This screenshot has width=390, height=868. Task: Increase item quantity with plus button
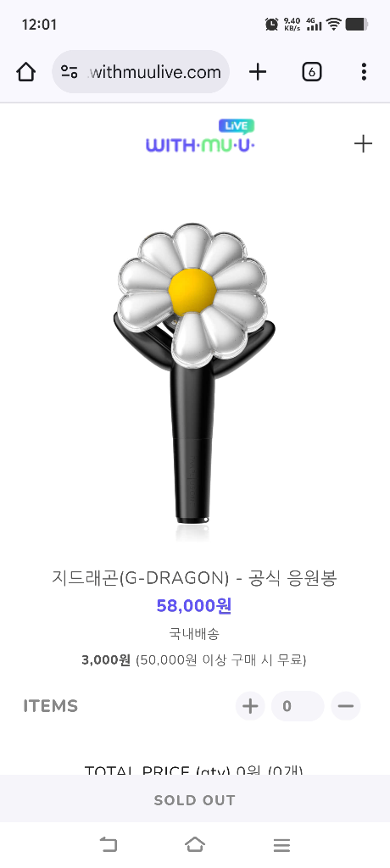[250, 706]
